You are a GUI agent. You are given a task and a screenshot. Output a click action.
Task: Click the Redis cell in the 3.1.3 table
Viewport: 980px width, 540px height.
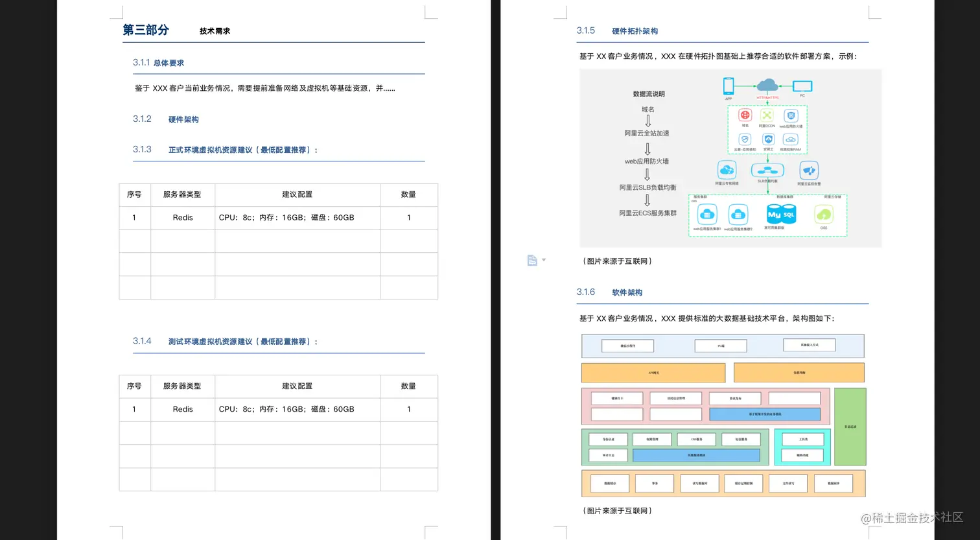pos(183,218)
